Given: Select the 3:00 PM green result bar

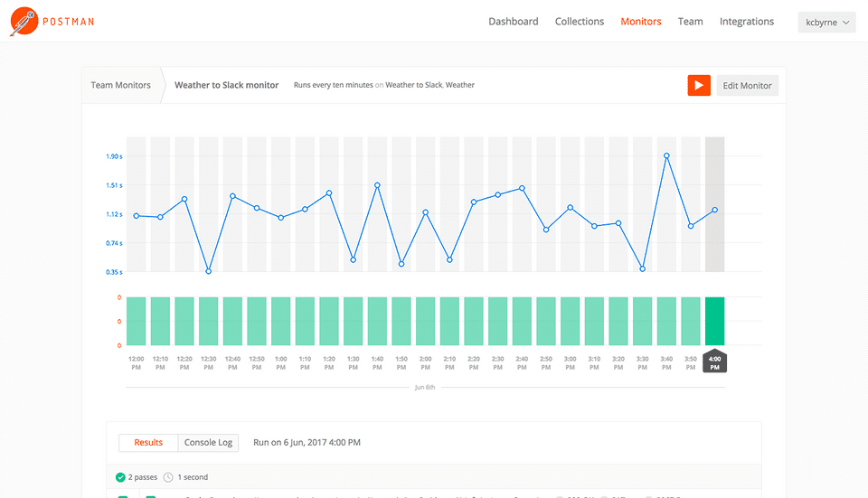Looking at the screenshot, I should point(571,321).
